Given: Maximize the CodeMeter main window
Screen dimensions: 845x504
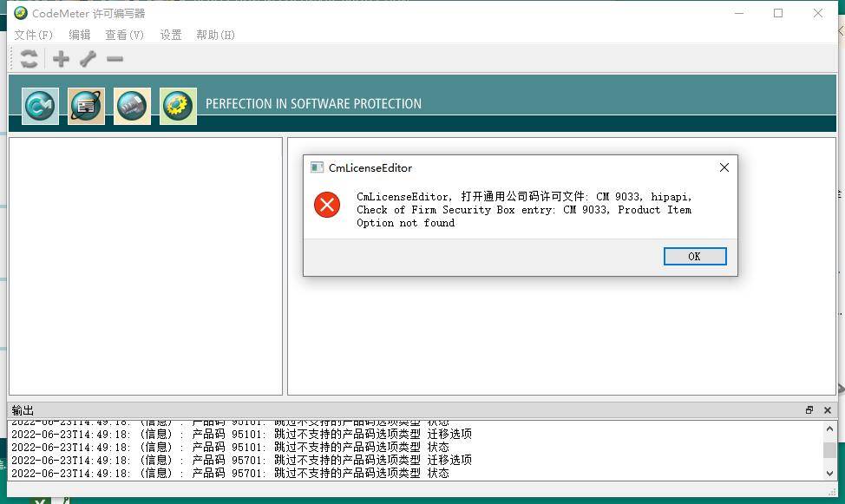Looking at the screenshot, I should (x=778, y=13).
